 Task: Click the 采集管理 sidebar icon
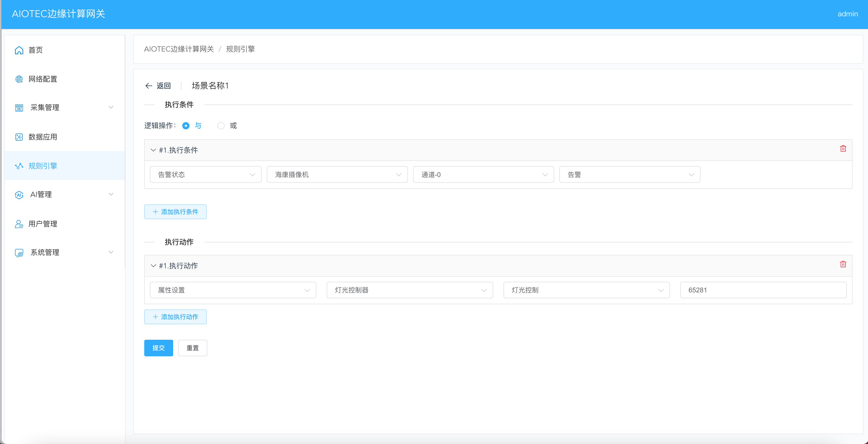click(19, 108)
